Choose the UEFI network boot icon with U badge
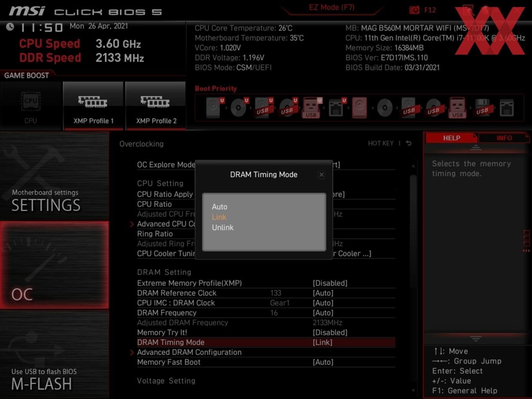The height and width of the screenshot is (399, 532). tap(337, 108)
